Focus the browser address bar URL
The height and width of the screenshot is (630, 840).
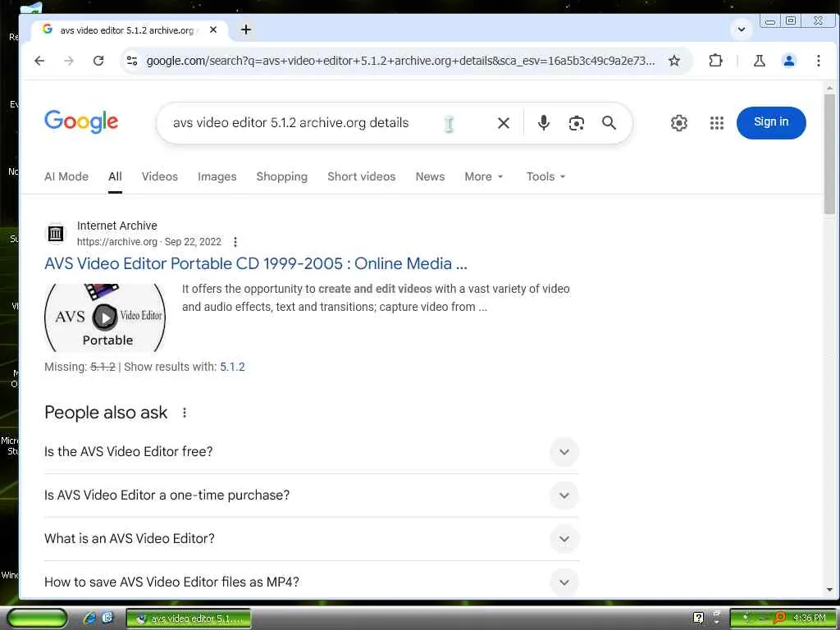click(400, 61)
